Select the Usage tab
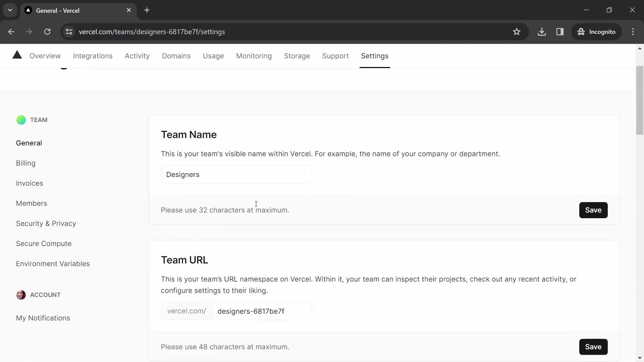644x362 pixels. click(x=213, y=56)
